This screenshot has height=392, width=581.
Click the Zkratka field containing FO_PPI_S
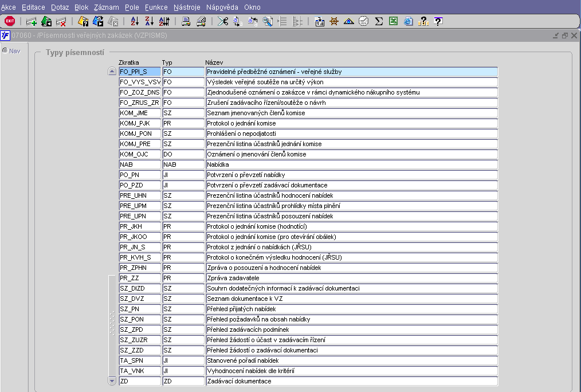[x=140, y=72]
